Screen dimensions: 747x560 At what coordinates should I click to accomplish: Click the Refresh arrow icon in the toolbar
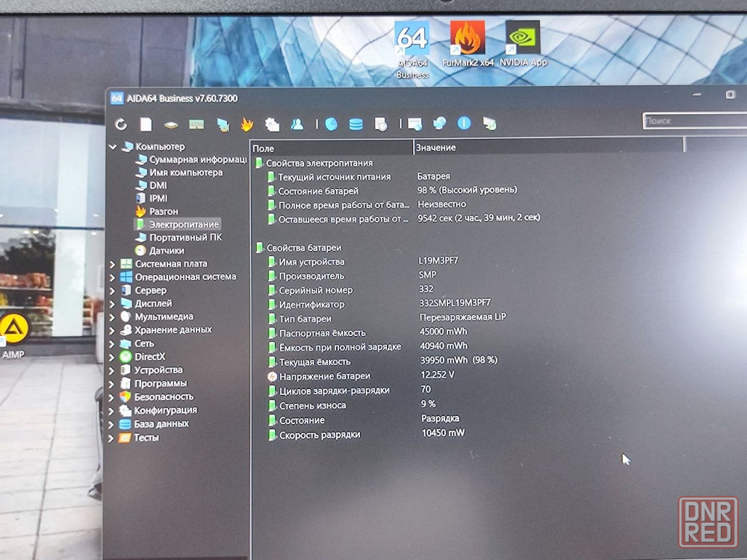click(121, 124)
